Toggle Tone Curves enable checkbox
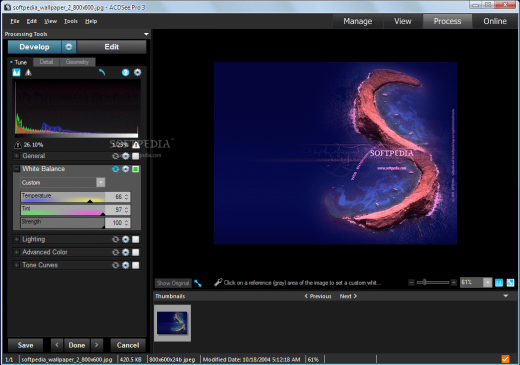The width and height of the screenshot is (520, 365). [x=136, y=265]
